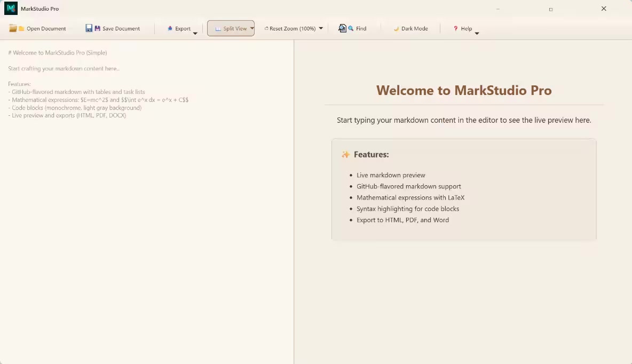Open the Help menu dropdown arrow
Viewport: 632px width, 364px height.
point(477,33)
